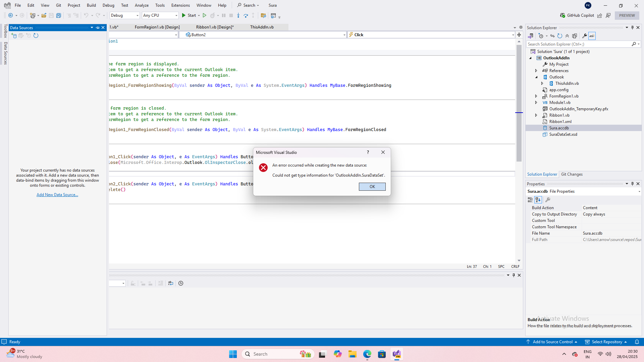Click the editor vertical scrollbar thumb

click(x=519, y=103)
